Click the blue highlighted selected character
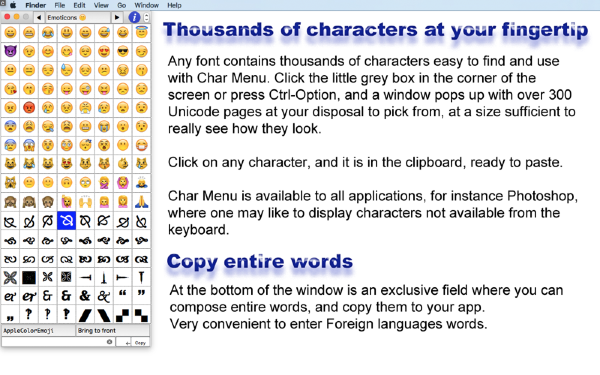Image resolution: width=600 pixels, height=375 pixels. (67, 221)
